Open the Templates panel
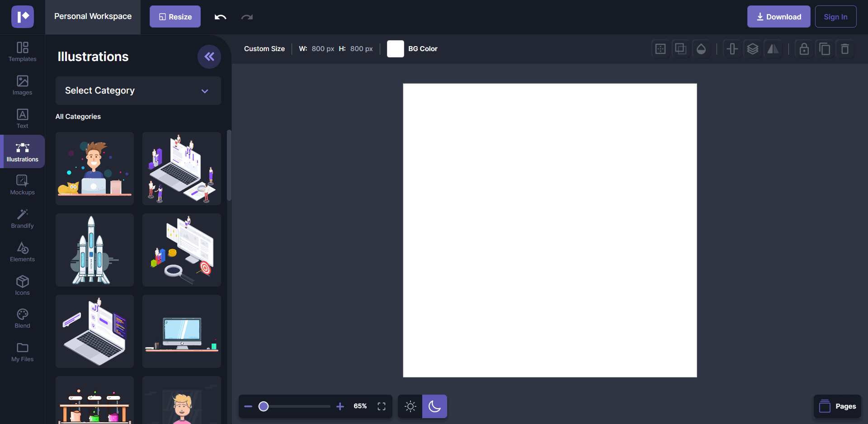Screen dimensions: 868x424 (22, 51)
